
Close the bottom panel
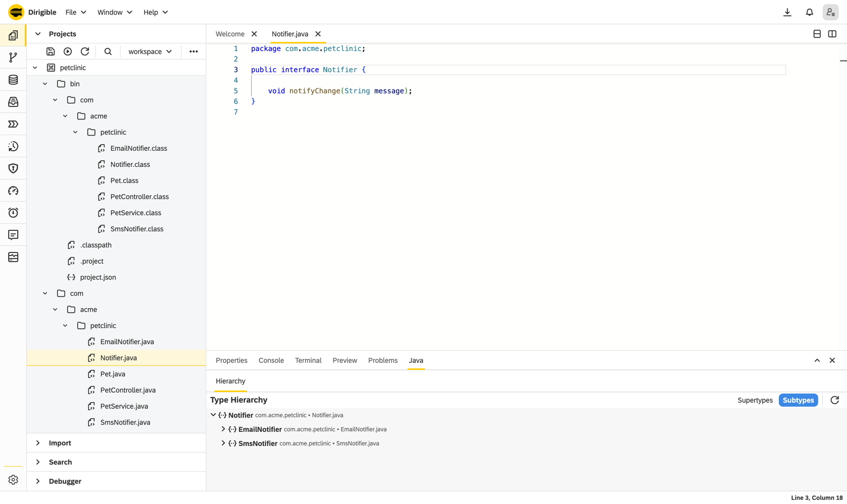coord(832,360)
